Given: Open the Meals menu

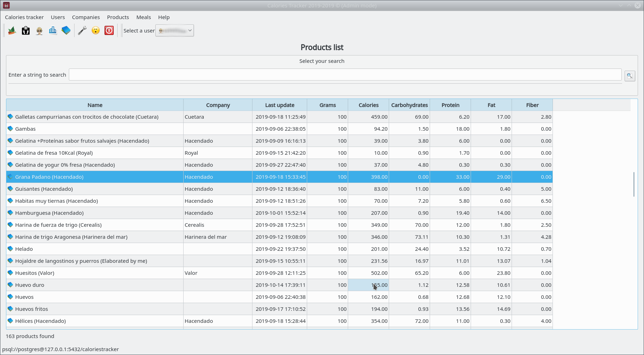Looking at the screenshot, I should point(144,17).
